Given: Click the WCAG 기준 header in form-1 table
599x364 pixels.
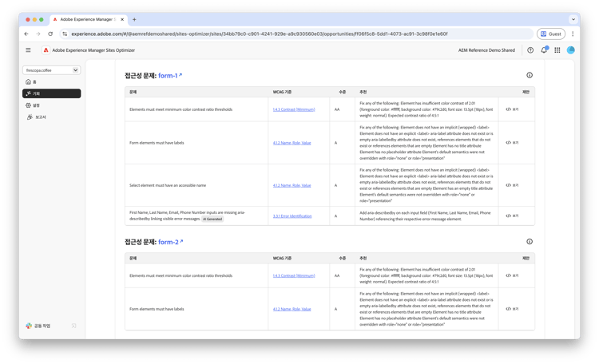Looking at the screenshot, I should (282, 92).
